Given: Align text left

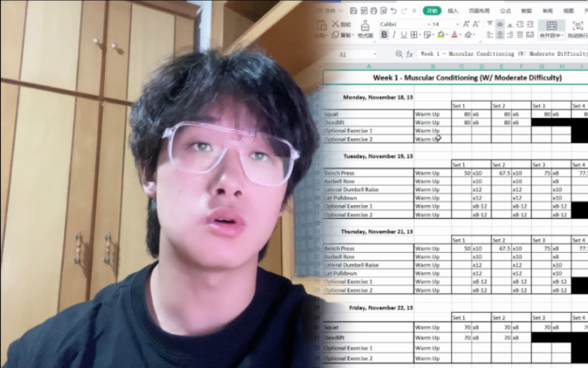Looking at the screenshot, I should tap(490, 35).
